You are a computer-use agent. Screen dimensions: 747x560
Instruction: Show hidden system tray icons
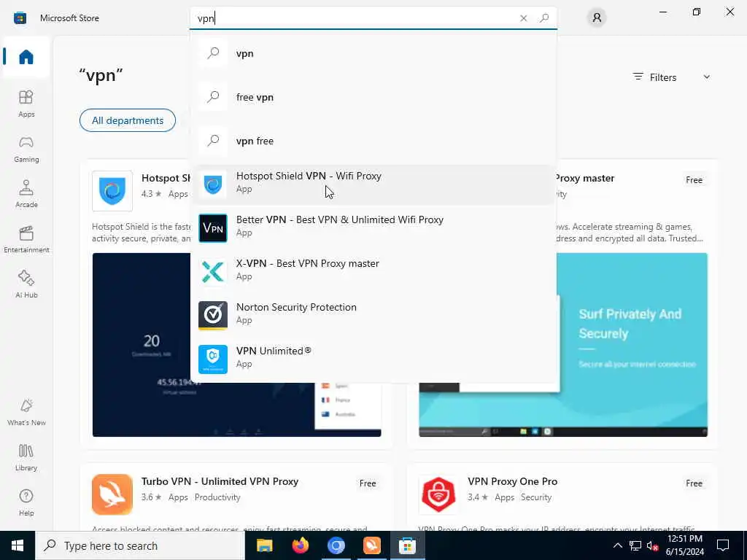point(617,545)
